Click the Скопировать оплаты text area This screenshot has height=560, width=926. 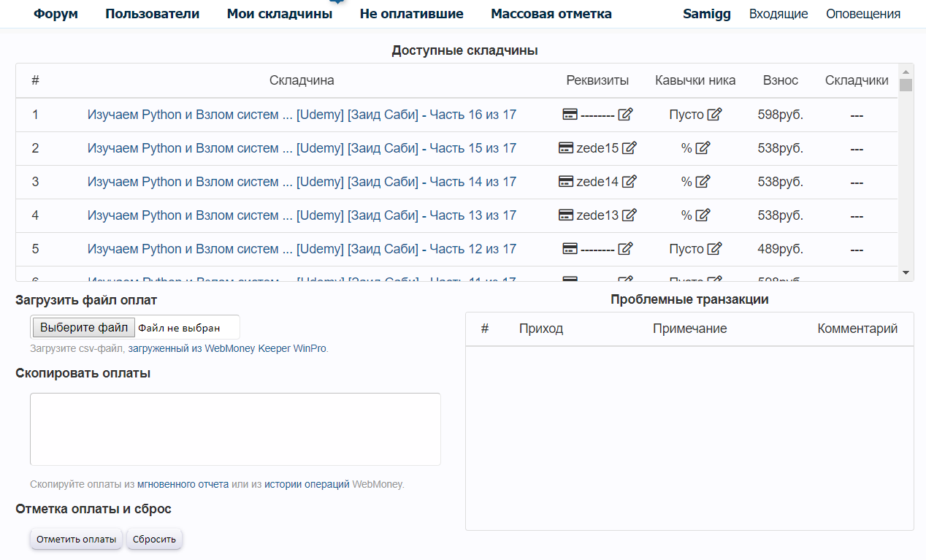click(x=235, y=429)
